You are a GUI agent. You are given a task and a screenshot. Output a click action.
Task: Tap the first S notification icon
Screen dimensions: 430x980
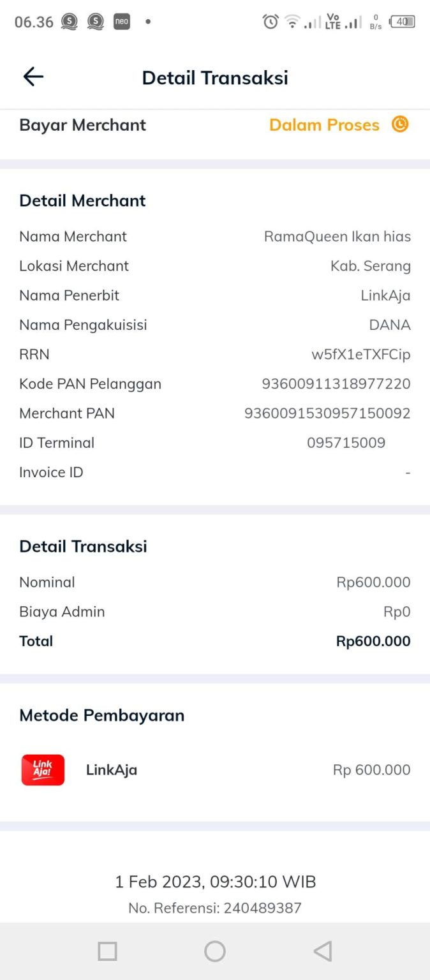[x=70, y=21]
